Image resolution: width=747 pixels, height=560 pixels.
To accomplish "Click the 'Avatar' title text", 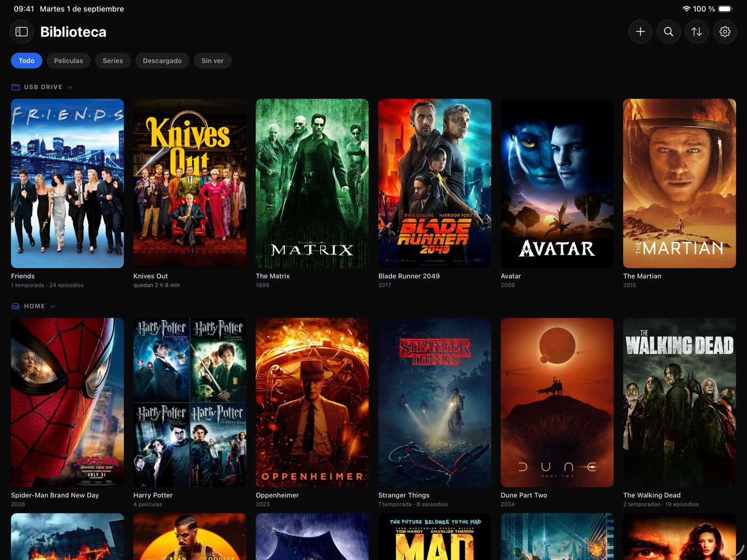I will 511,276.
